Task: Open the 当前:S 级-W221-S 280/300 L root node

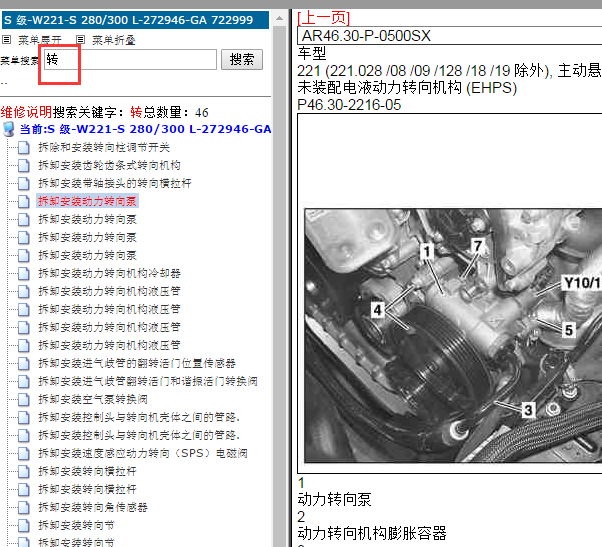Action: click(x=145, y=129)
